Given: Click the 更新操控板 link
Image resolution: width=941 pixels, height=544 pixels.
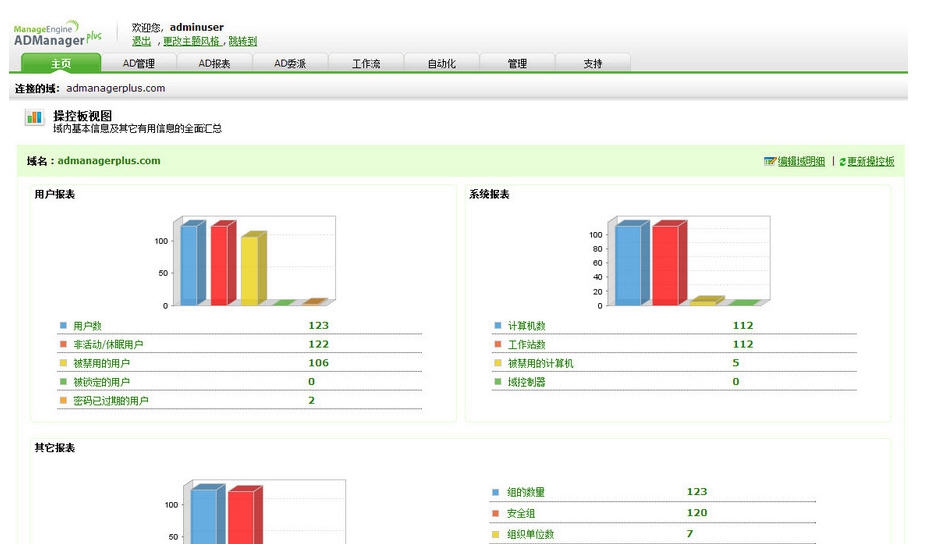Looking at the screenshot, I should pos(871,161).
